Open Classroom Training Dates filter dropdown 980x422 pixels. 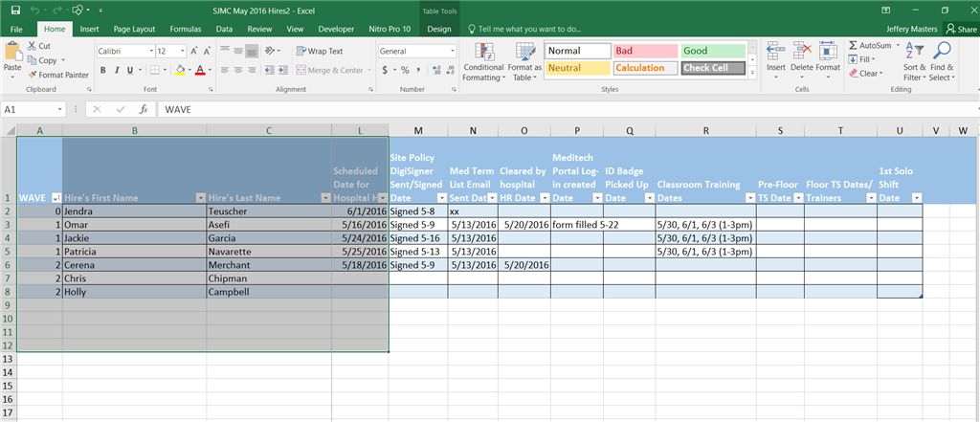(750, 198)
